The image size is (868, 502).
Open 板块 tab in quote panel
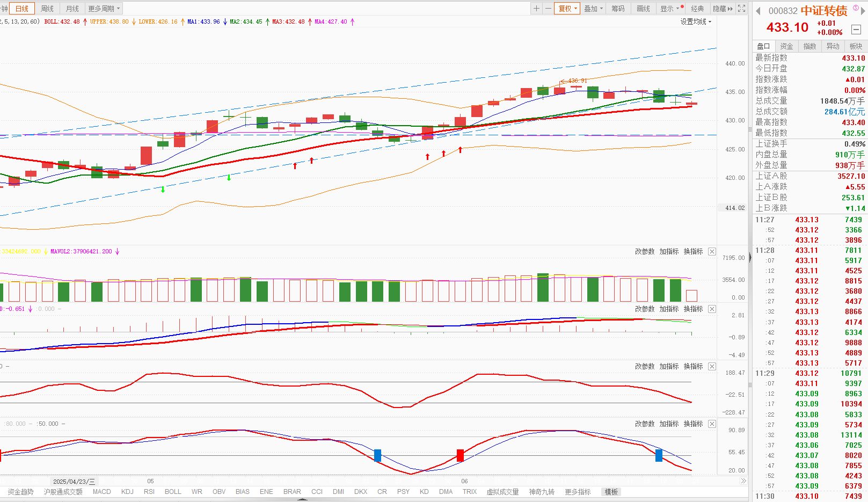pos(856,46)
